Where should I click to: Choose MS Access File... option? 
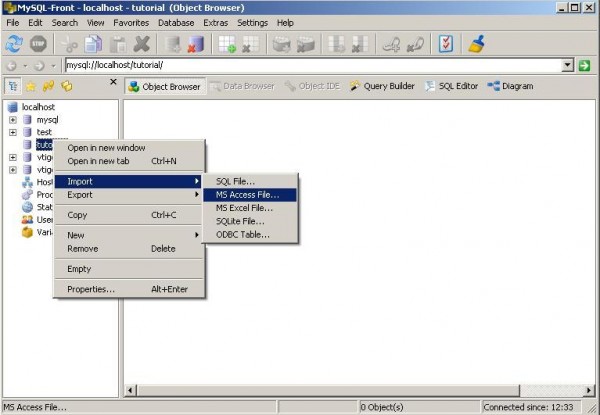click(250, 195)
